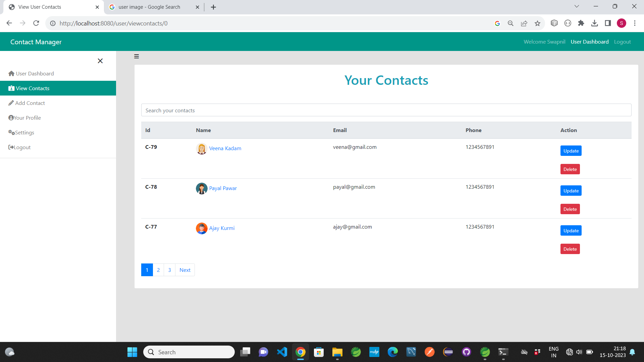Click Ajay Kurmi's avatar image
644x362 pixels.
[x=201, y=228]
